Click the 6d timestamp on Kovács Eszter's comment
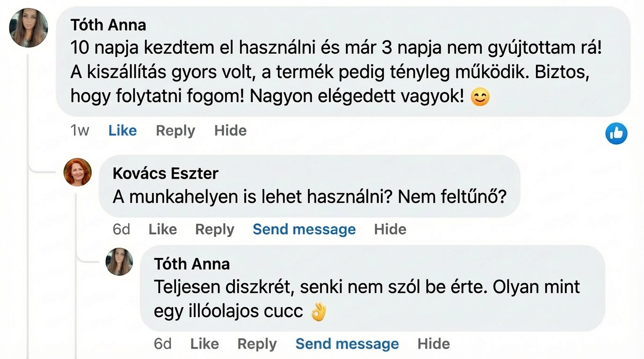This screenshot has width=644, height=359. pos(121,229)
